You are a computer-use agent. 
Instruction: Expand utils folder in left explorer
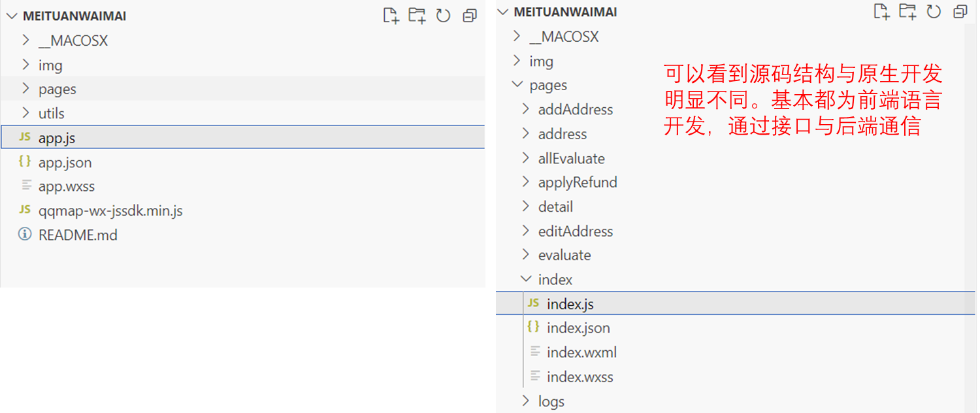[x=25, y=113]
